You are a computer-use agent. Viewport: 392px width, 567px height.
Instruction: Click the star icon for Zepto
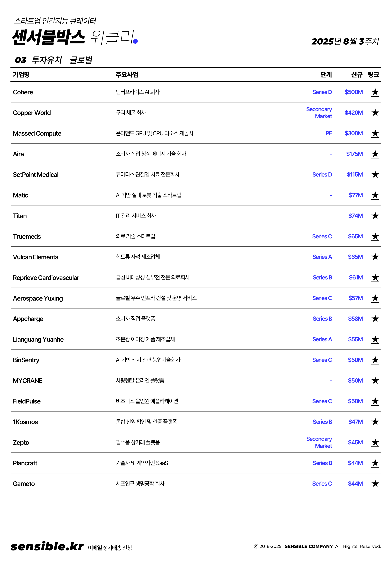pos(375,443)
